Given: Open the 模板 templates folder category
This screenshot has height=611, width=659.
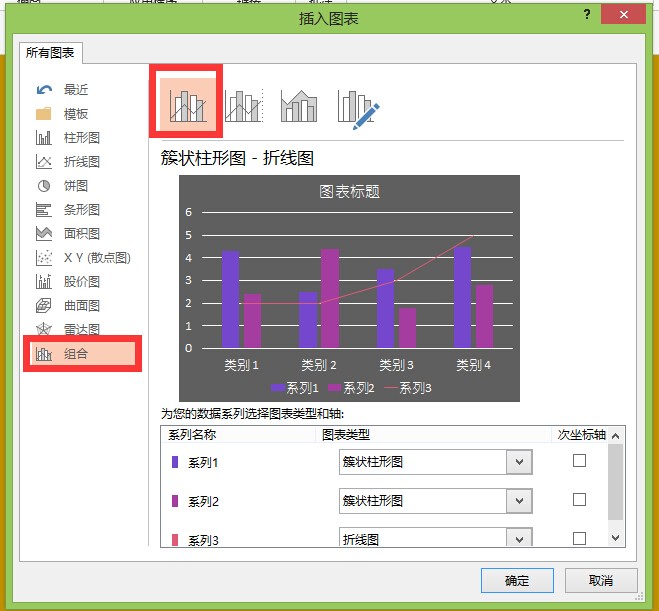Looking at the screenshot, I should (76, 113).
